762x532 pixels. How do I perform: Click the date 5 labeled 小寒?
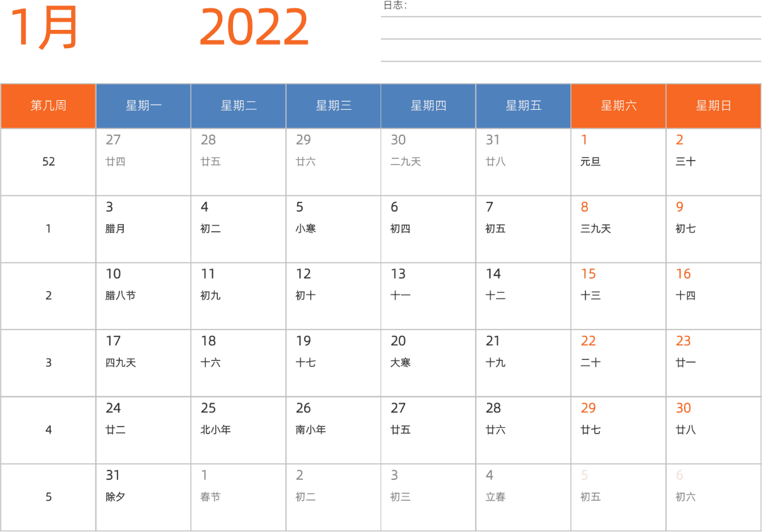coord(333,229)
